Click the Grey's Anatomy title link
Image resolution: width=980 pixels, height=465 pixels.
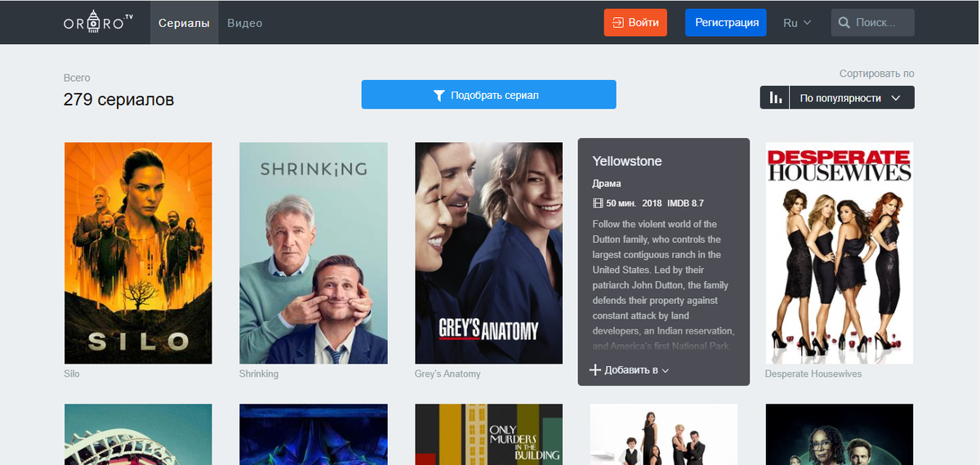point(448,373)
